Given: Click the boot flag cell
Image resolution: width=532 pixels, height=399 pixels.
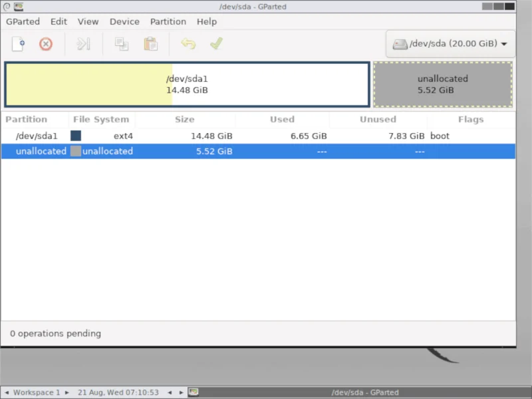Looking at the screenshot, I should click(440, 136).
